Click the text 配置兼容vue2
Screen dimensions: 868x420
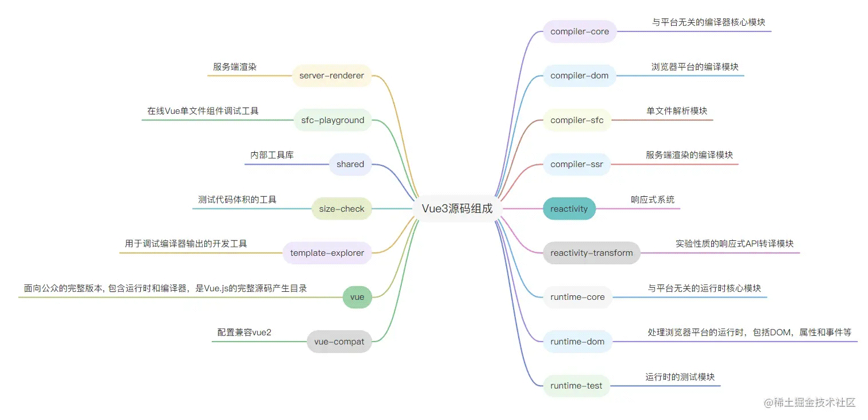pos(244,332)
